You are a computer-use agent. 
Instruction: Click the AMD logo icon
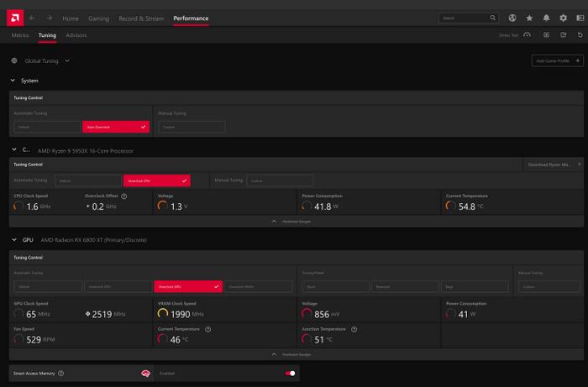15,18
